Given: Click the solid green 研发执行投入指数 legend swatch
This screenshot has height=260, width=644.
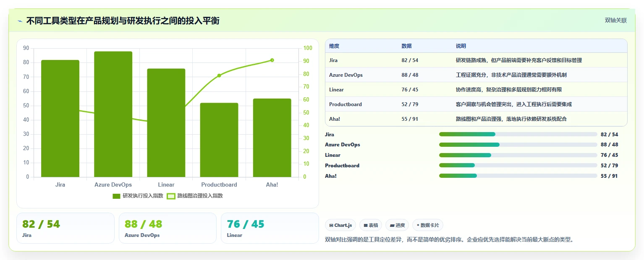Looking at the screenshot, I should point(116,196).
